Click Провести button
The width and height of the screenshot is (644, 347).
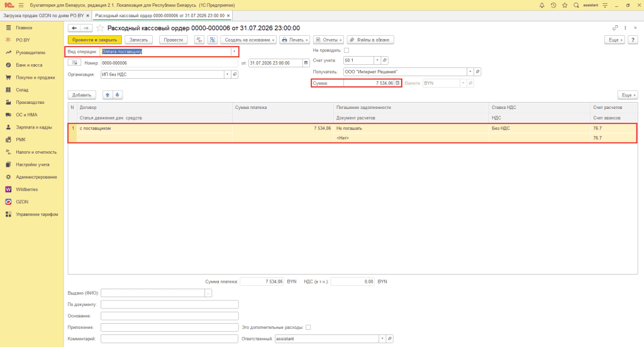(174, 40)
